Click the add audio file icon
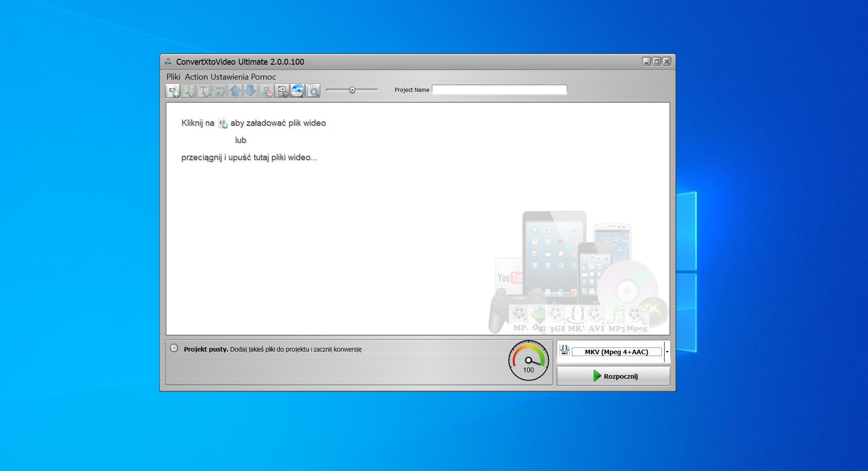This screenshot has height=471, width=868. [189, 90]
